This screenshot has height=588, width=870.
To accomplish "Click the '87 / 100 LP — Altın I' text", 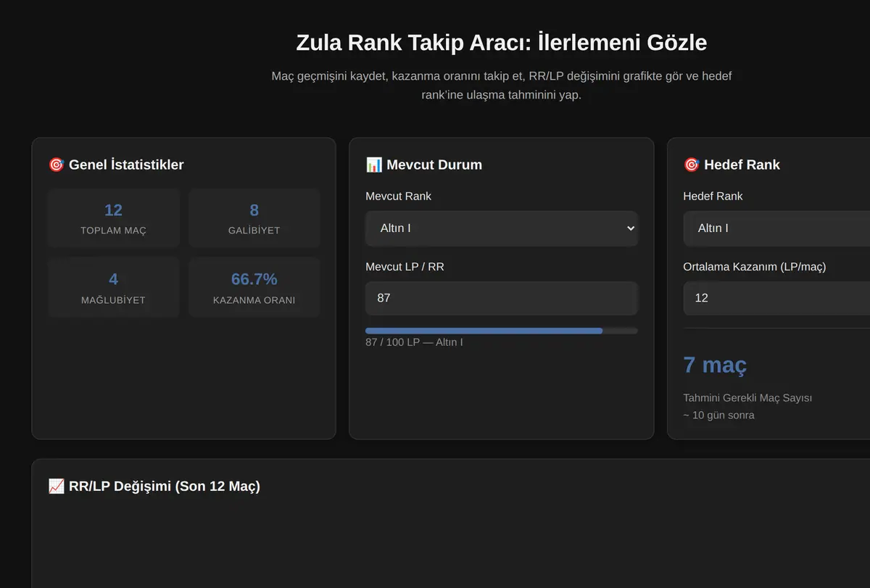I will 414,341.
